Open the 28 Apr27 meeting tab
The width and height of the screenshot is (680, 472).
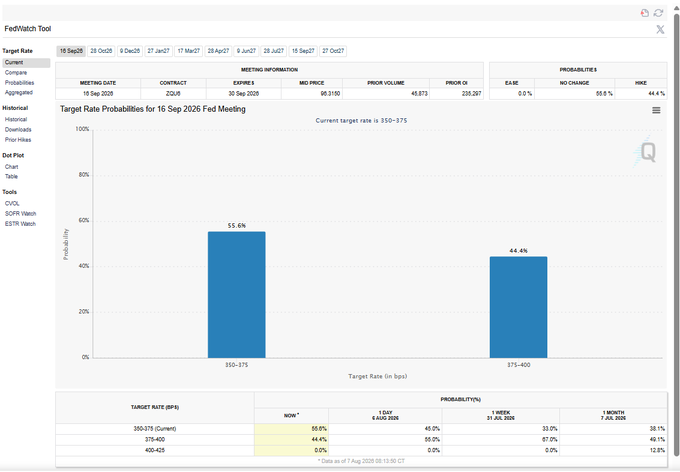tap(218, 51)
